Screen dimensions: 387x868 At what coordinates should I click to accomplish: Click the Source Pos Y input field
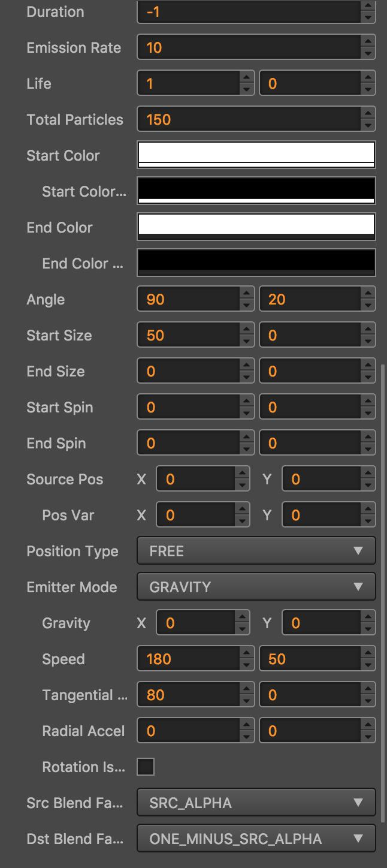click(321, 479)
